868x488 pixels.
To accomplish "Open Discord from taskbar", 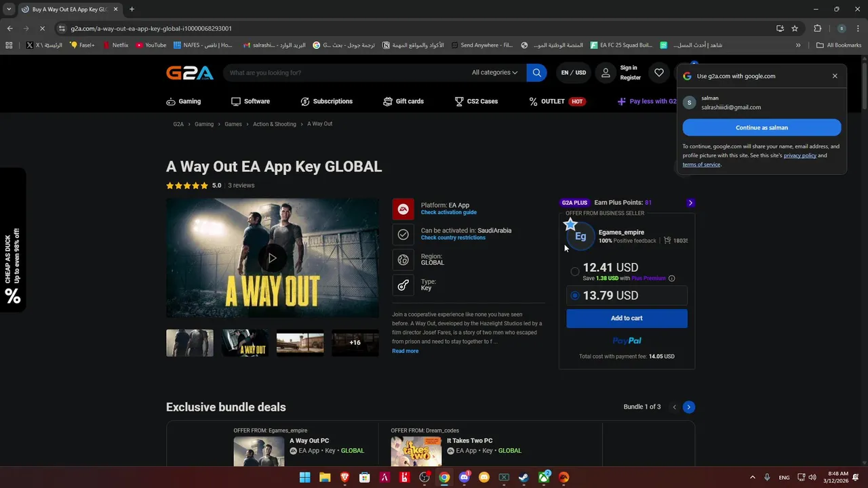I will 464,477.
